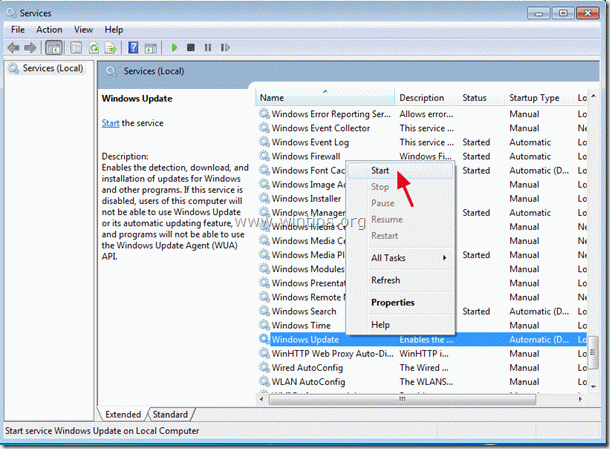This screenshot has height=449, width=610.
Task: Select the Wired AutoConfig service name
Action: click(x=307, y=368)
